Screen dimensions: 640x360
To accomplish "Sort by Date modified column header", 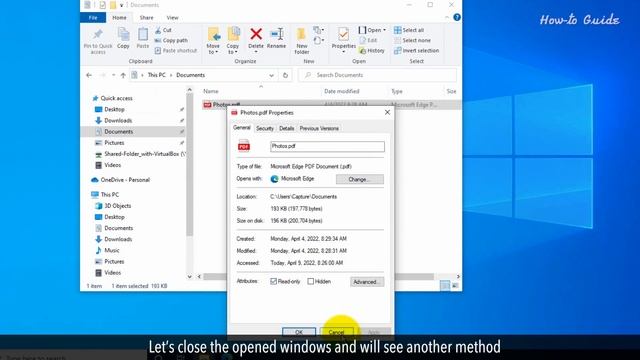I will pyautogui.click(x=342, y=91).
